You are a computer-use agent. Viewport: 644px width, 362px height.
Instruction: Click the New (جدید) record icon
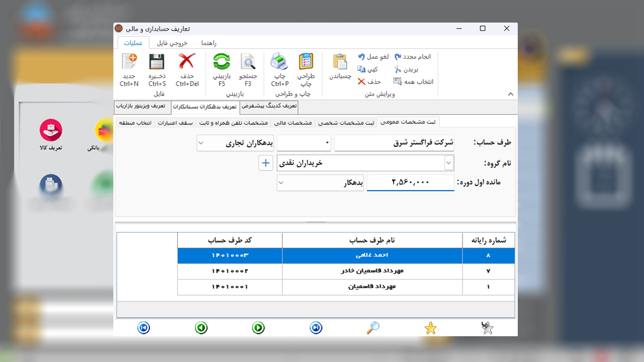click(x=129, y=62)
